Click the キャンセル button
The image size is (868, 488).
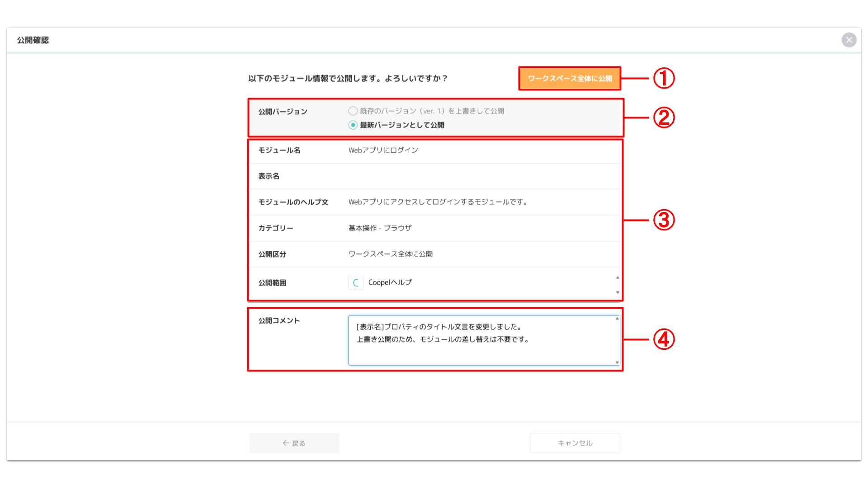pos(575,443)
